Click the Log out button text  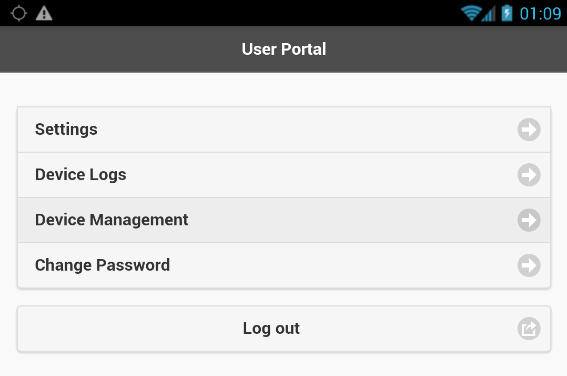tap(271, 329)
